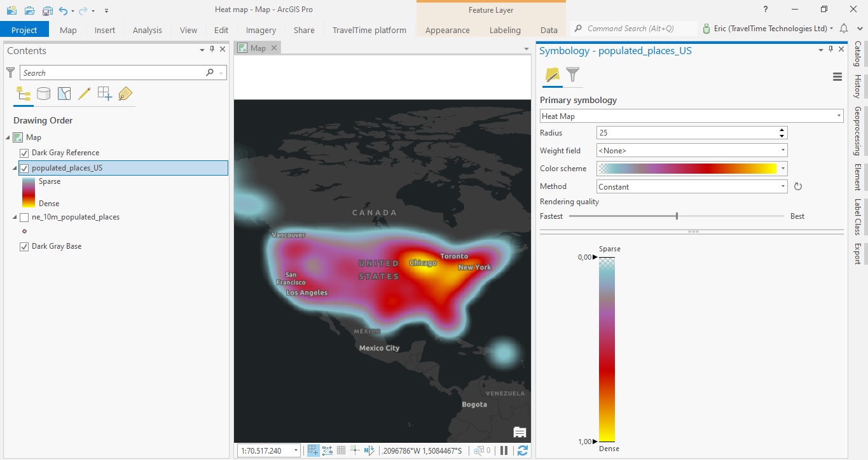Image resolution: width=868 pixels, height=460 pixels.
Task: Uncheck the Dark Gray Reference layer
Action: [x=25, y=153]
